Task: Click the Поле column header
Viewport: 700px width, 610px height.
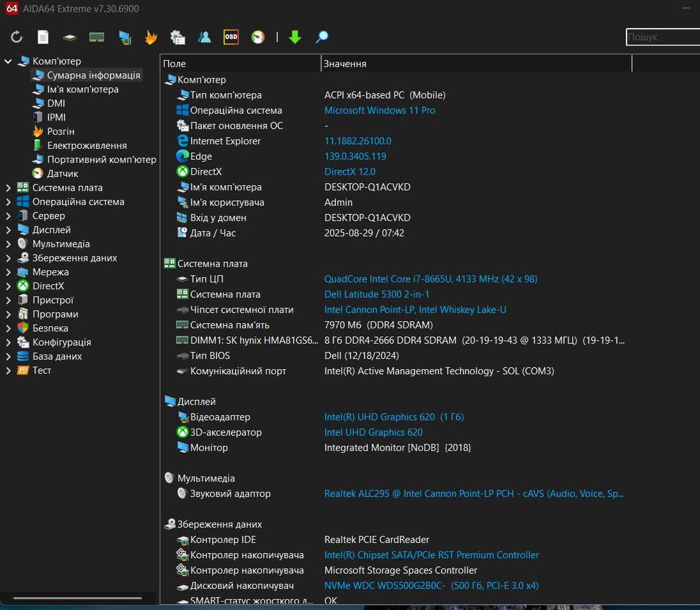Action: click(240, 63)
